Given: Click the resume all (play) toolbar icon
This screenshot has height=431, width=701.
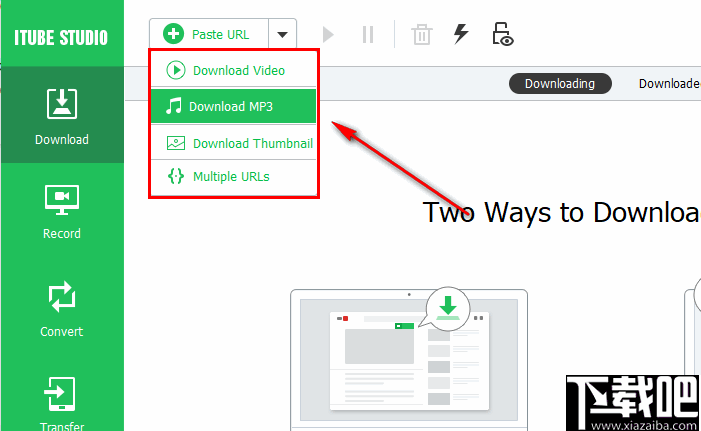Looking at the screenshot, I should tap(328, 34).
